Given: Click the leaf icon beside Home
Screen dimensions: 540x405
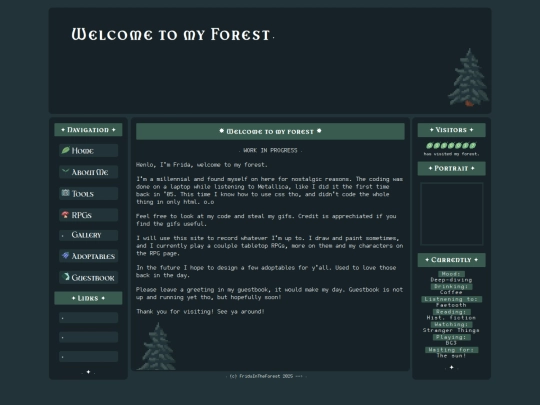Looking at the screenshot, I should pos(65,150).
